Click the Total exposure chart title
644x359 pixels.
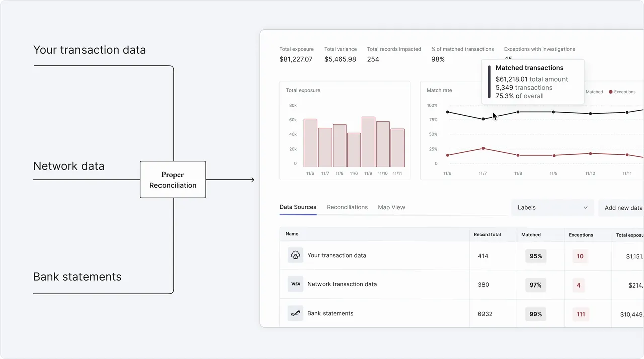(303, 90)
